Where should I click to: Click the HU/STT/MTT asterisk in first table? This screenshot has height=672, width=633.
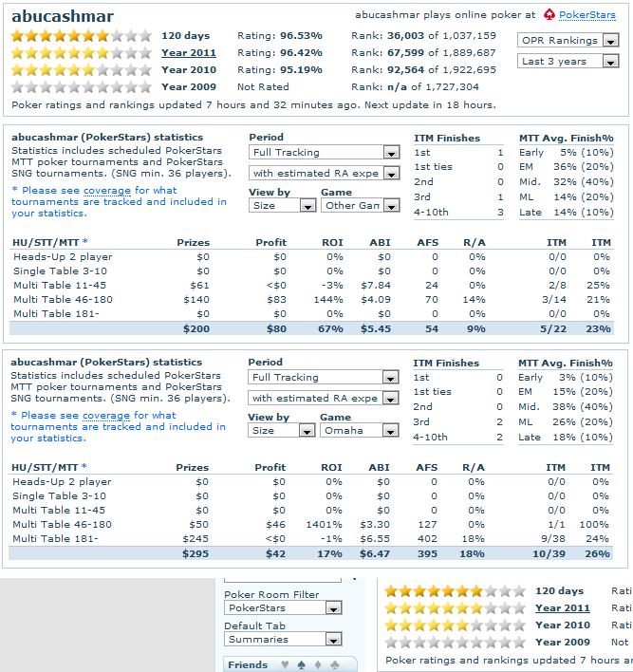pyautogui.click(x=84, y=241)
